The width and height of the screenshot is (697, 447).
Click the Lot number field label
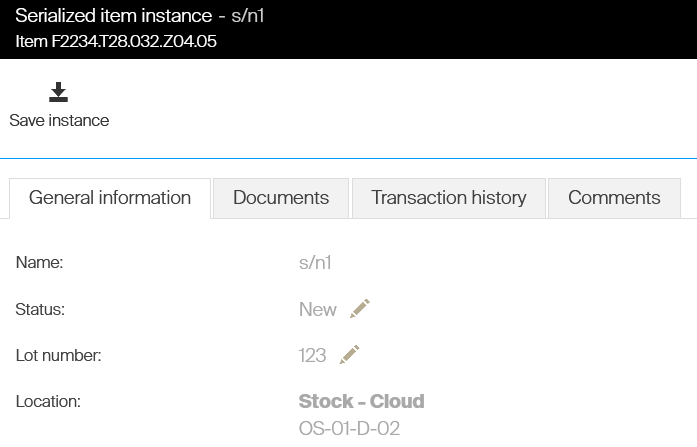pyautogui.click(x=58, y=356)
